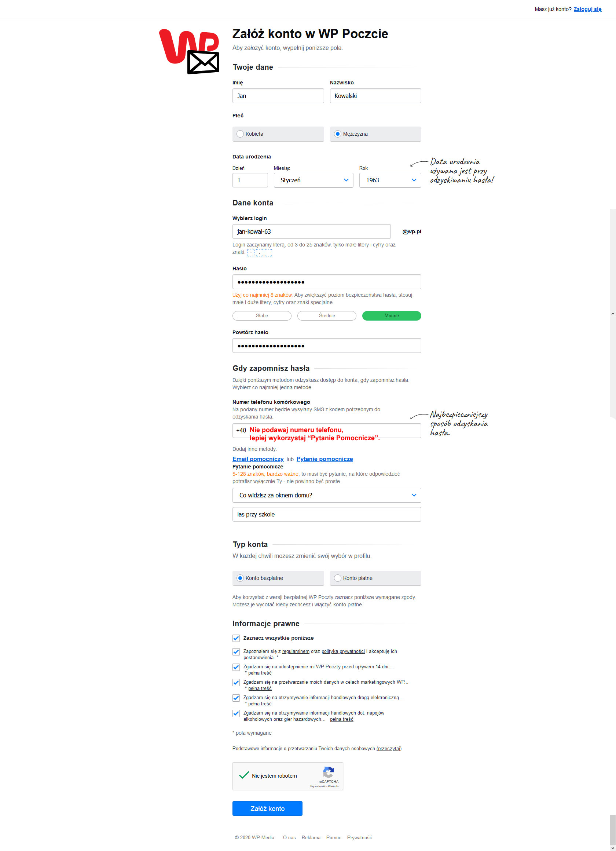Click the Zaloguj się link
The image size is (616, 851).
587,9
